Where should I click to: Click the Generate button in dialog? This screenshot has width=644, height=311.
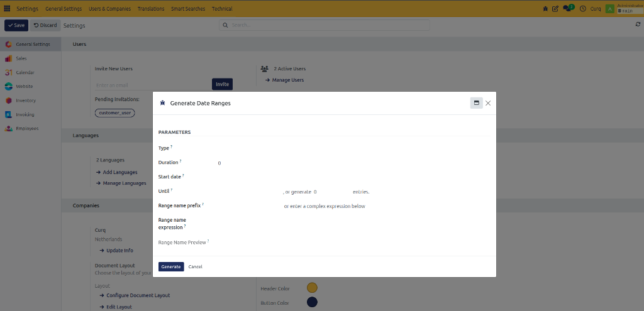pos(171,266)
